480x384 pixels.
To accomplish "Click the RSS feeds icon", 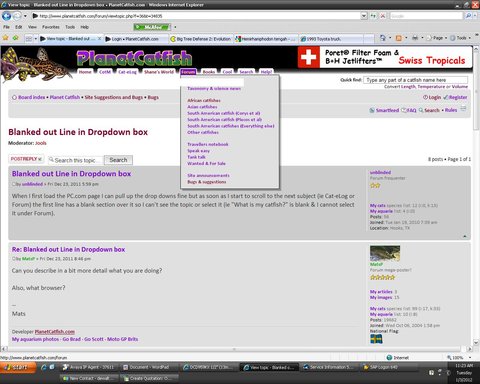I will (398, 38).
